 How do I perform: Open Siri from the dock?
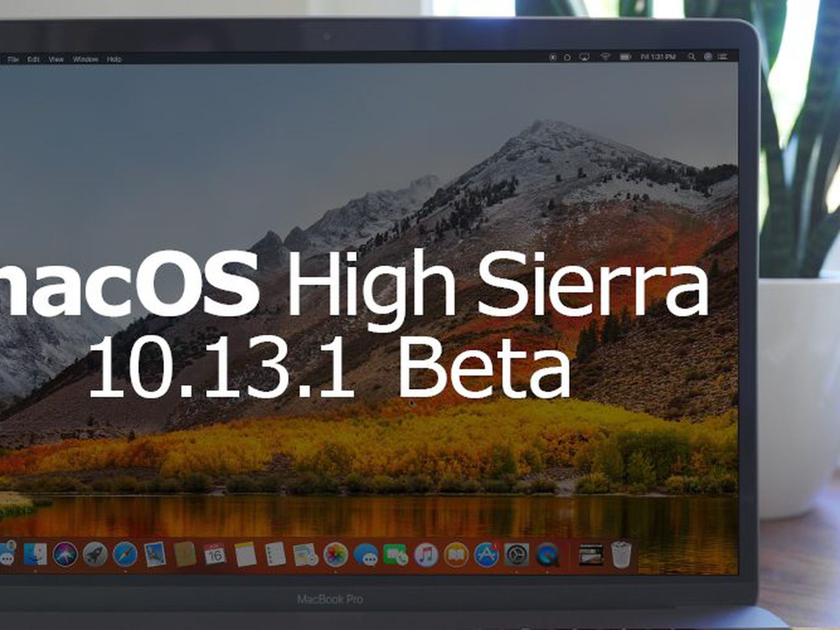pyautogui.click(x=66, y=554)
